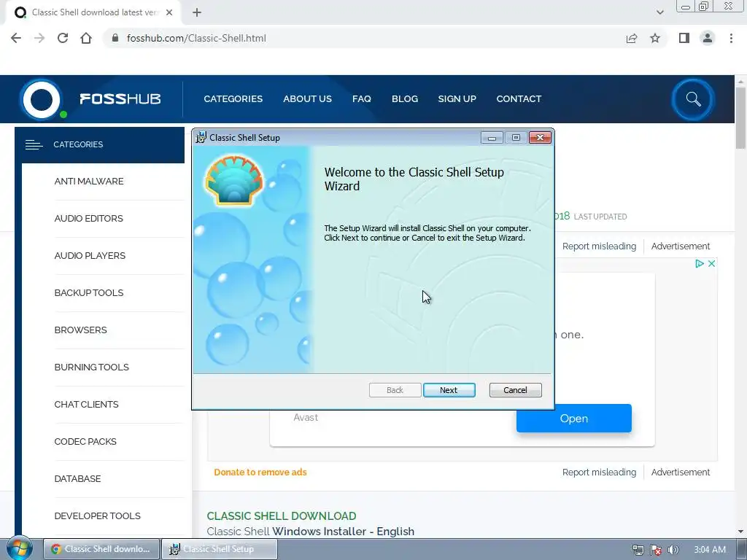
Task: Select BURNING TOOLS category
Action: pyautogui.click(x=91, y=367)
